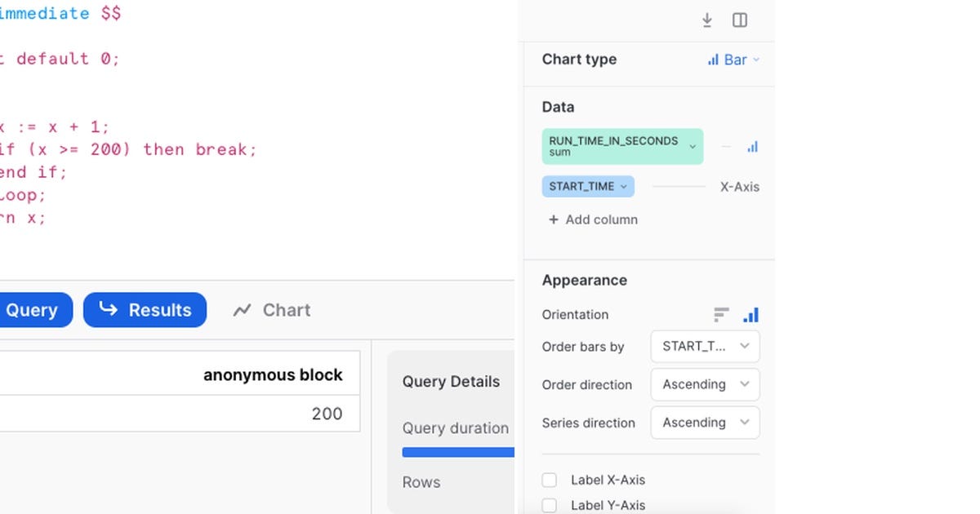The height and width of the screenshot is (514, 980).
Task: Click the X-Axis label beside START_TIME
Action: point(740,187)
